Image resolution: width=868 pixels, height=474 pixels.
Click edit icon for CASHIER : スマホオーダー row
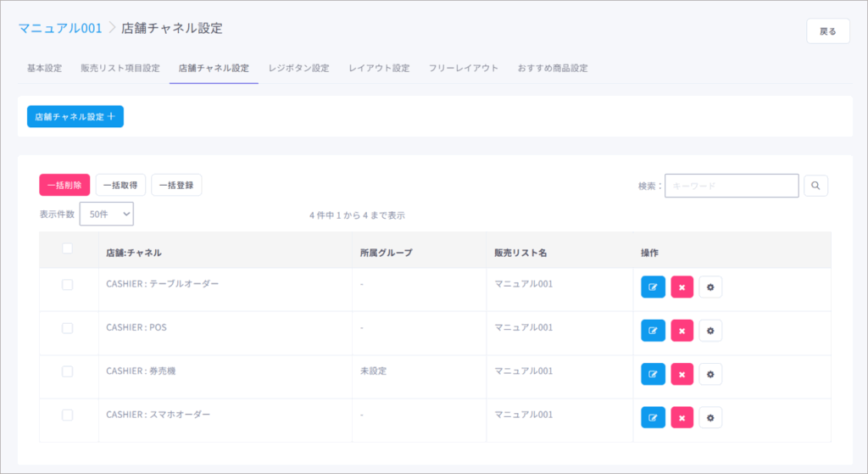653,417
